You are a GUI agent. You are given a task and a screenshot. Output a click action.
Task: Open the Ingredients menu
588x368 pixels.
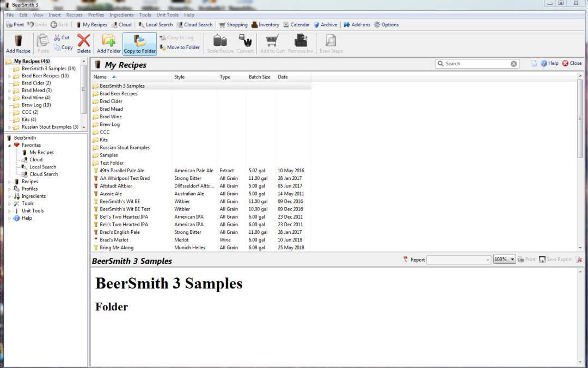click(x=121, y=15)
